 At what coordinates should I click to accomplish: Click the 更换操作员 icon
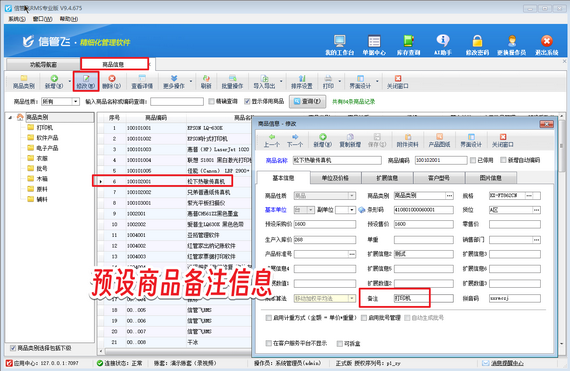tap(511, 45)
